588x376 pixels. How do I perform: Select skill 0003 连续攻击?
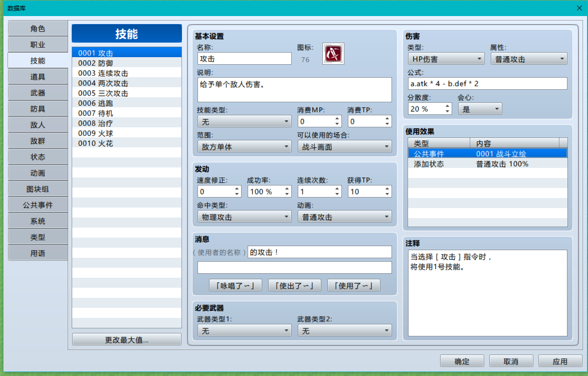(127, 73)
